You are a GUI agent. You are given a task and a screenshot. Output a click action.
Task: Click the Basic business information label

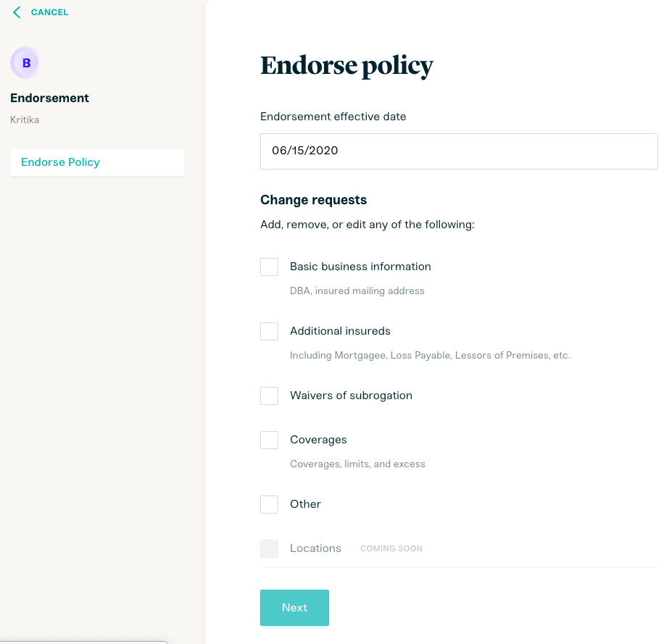[x=360, y=267]
